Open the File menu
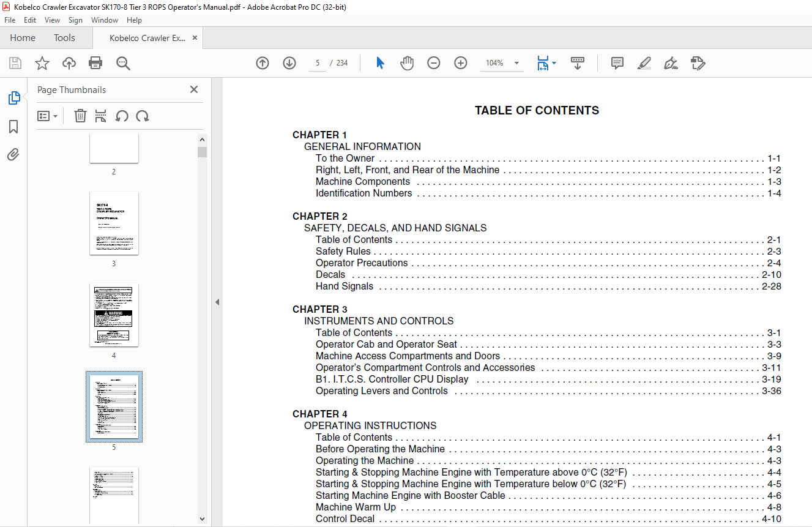The image size is (812, 527). click(x=10, y=20)
